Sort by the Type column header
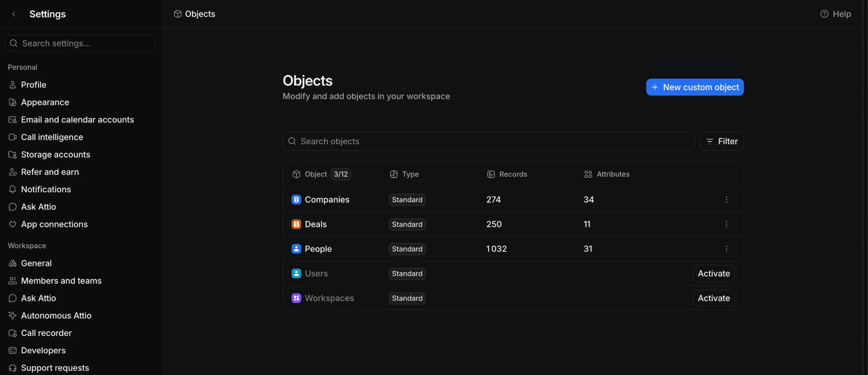The image size is (868, 375). click(410, 174)
